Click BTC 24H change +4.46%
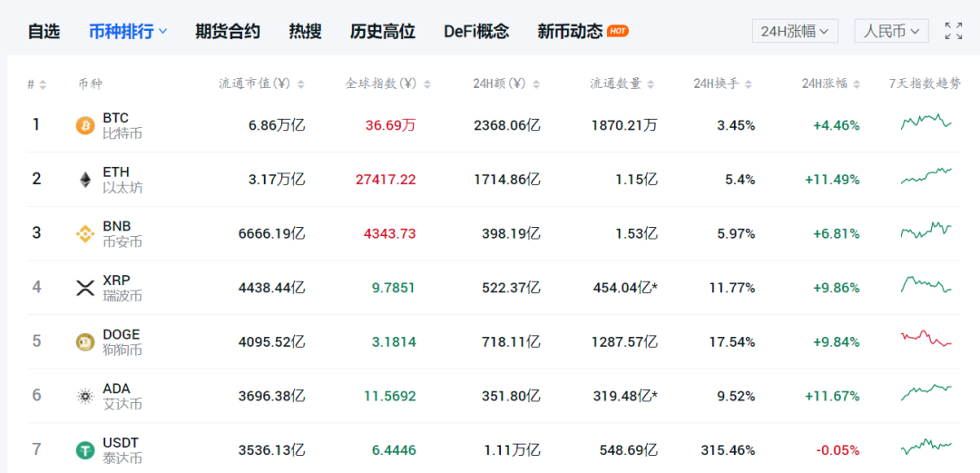 pos(837,125)
